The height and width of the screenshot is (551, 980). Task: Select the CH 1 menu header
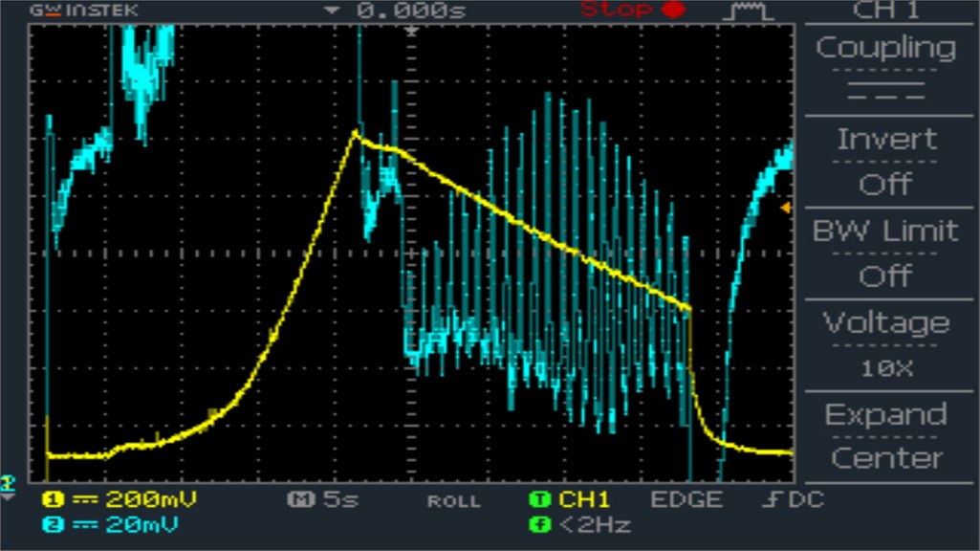(x=885, y=10)
